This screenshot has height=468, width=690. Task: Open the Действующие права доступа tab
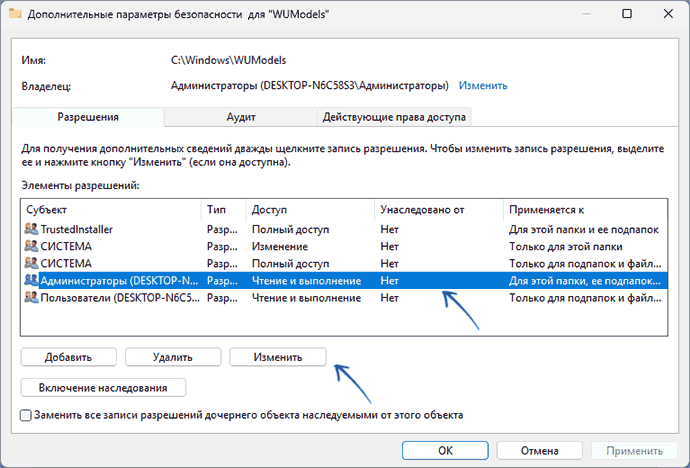pyautogui.click(x=392, y=117)
